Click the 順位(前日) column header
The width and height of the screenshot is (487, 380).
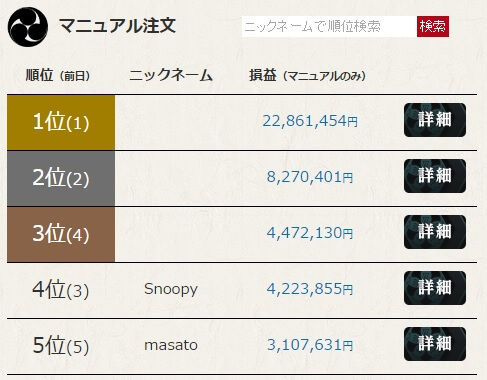point(58,76)
